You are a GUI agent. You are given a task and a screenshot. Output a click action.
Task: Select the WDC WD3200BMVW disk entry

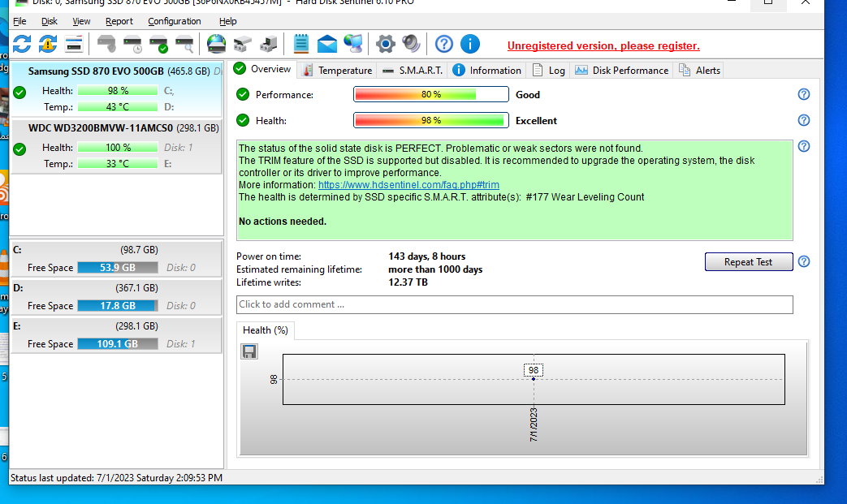click(117, 147)
